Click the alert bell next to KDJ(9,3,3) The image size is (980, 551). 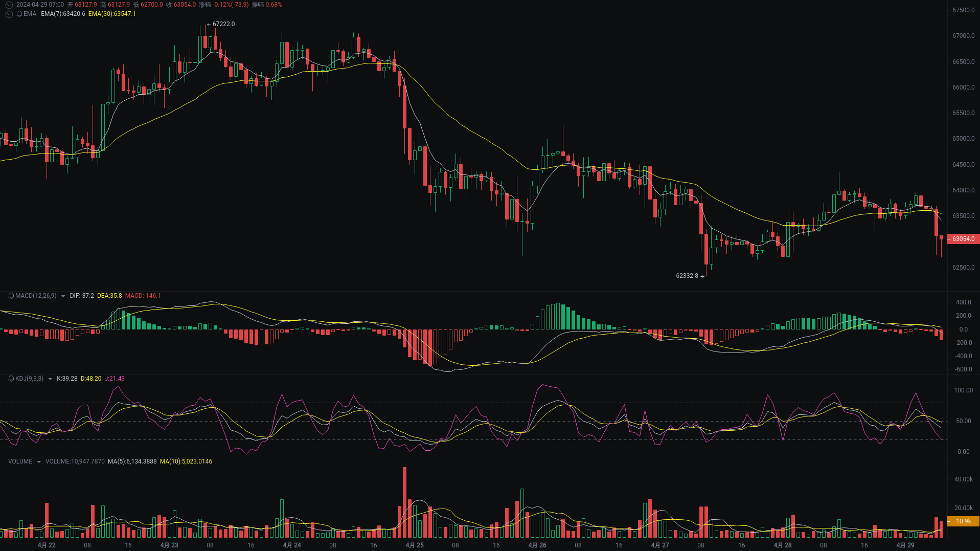click(x=11, y=379)
